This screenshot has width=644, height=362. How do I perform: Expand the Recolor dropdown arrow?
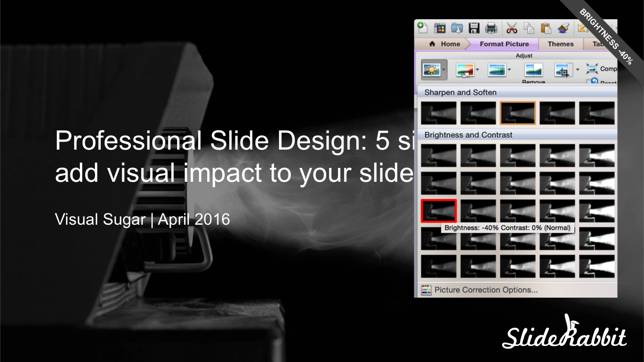tap(478, 70)
